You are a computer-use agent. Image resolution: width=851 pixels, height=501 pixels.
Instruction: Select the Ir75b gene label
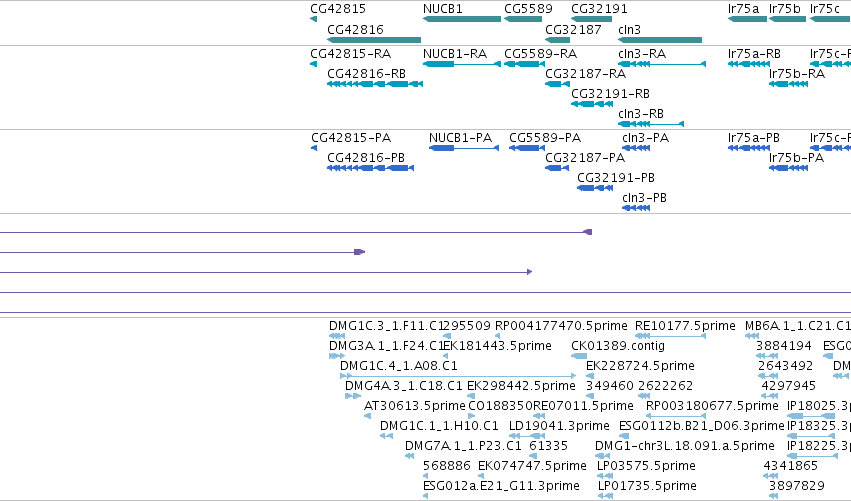[785, 9]
